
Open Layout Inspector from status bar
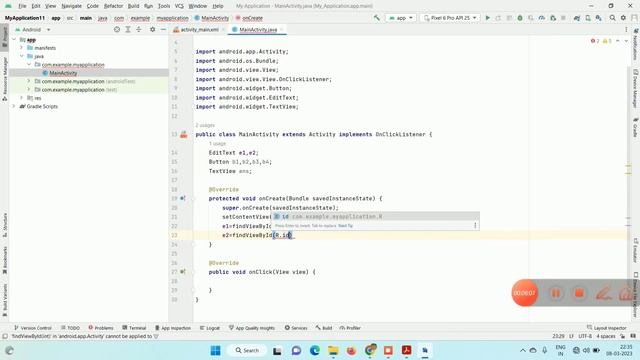[x=607, y=328]
